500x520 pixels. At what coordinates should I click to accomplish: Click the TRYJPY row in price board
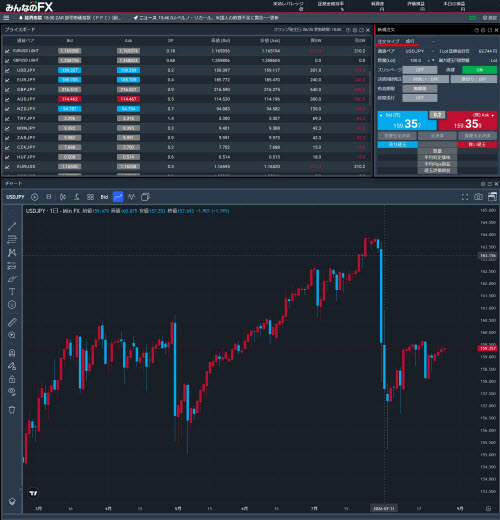pyautogui.click(x=186, y=119)
